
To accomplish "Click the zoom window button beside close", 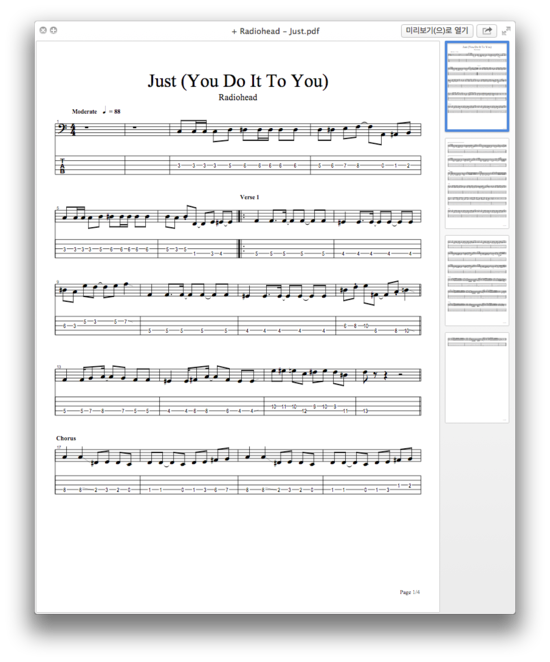I will pos(54,30).
